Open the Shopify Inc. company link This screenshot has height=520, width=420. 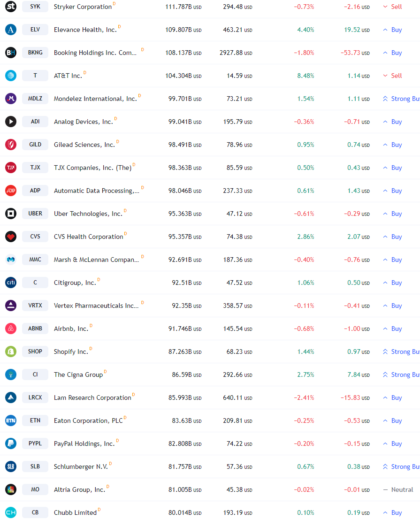(71, 352)
